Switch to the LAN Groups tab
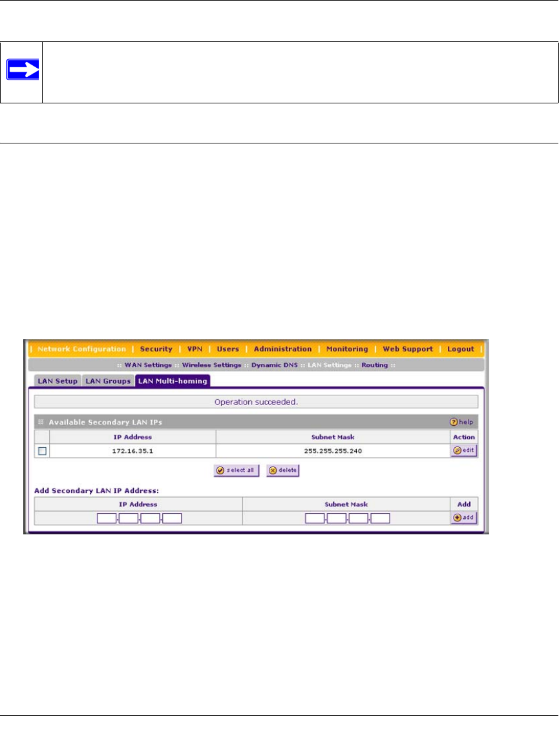This screenshot has height=756, width=559. point(108,381)
